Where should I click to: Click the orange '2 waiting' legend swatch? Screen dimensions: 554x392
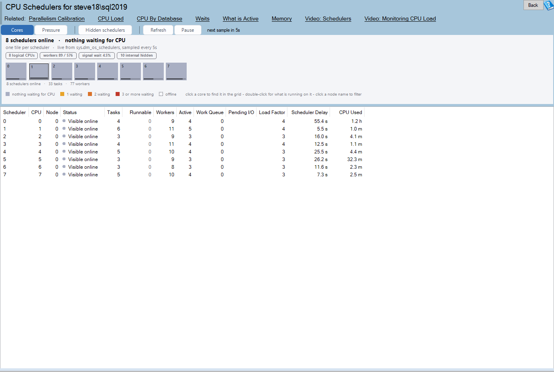click(x=90, y=94)
